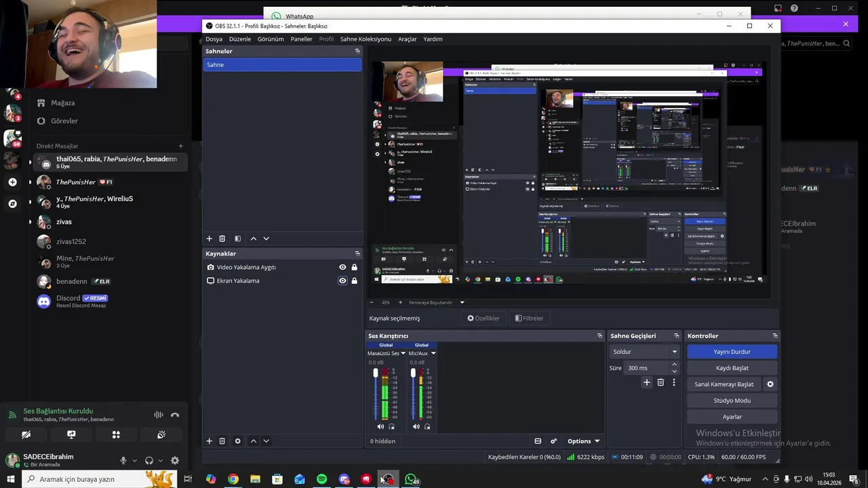Mute the Masaüstü Ses channel
Viewport: 868px width, 488px height.
tap(380, 426)
